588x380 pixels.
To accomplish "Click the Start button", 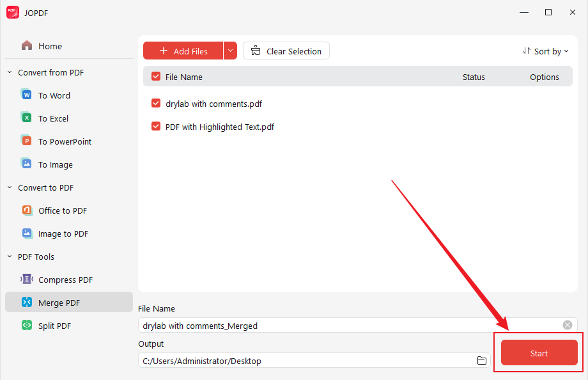I will [x=538, y=352].
